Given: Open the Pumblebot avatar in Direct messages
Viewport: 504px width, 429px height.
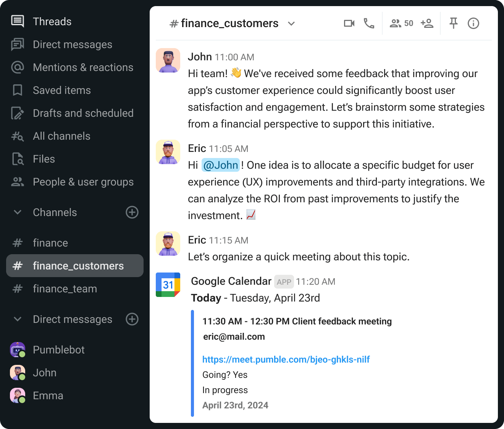Looking at the screenshot, I should (x=18, y=350).
